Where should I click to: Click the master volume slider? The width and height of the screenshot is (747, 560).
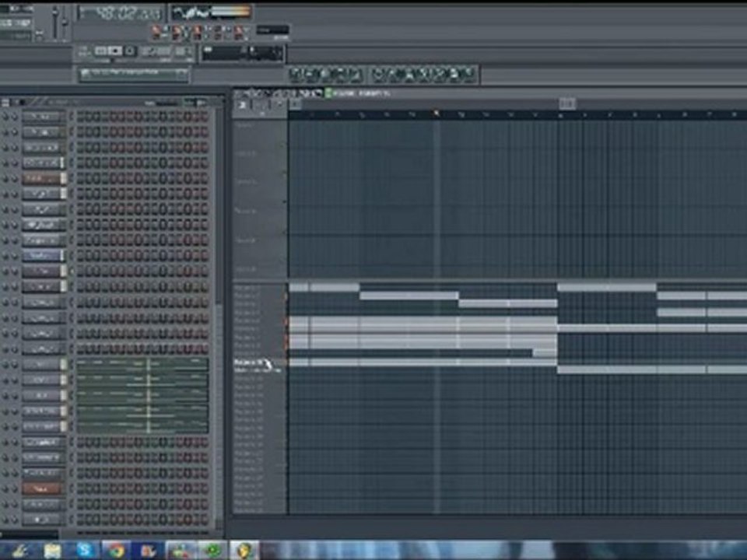tap(55, 23)
